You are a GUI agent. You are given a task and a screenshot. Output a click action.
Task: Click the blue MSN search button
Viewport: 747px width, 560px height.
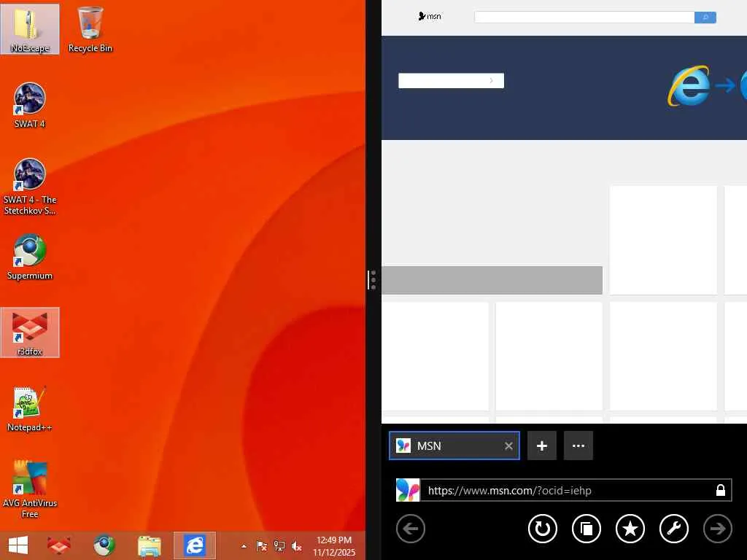(705, 17)
